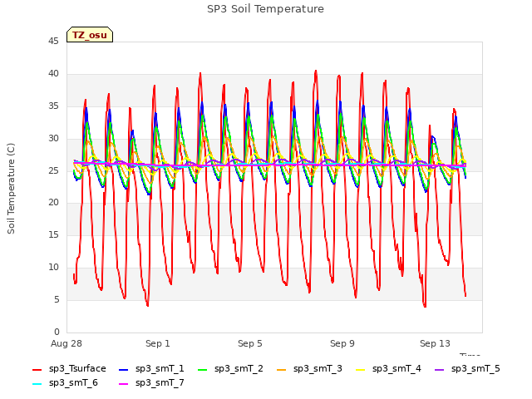Click the purple sp3_smT_5 legend swatch
The width and height of the screenshot is (532, 399).
click(440, 369)
